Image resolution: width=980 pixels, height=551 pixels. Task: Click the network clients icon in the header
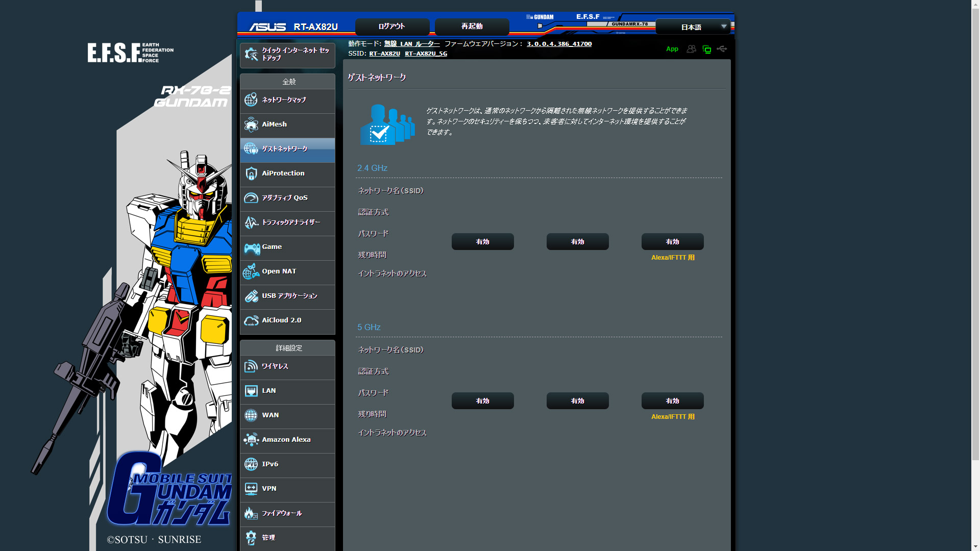coord(691,49)
